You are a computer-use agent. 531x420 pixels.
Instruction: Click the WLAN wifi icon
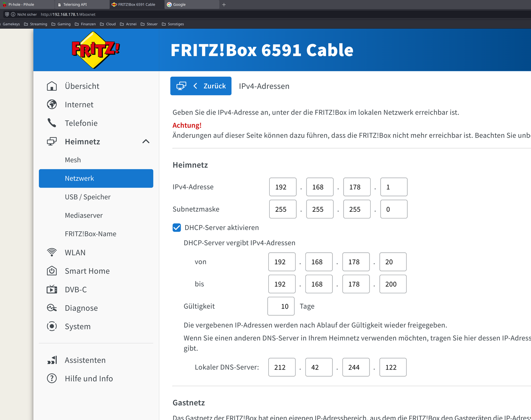pyautogui.click(x=52, y=252)
